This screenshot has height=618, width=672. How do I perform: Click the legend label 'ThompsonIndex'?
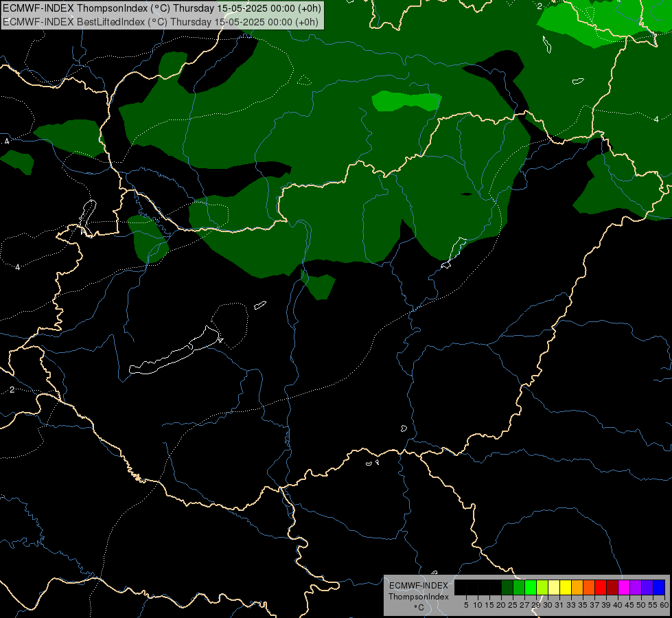419,597
